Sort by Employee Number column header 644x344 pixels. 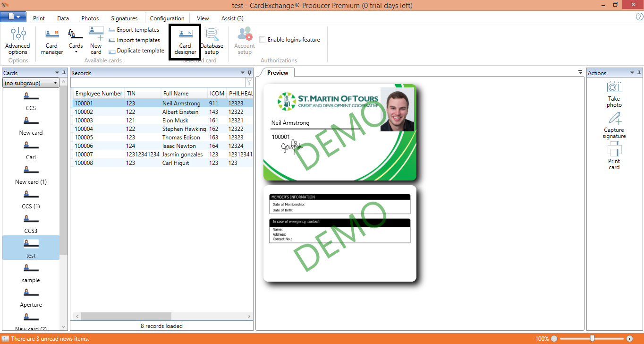(98, 94)
